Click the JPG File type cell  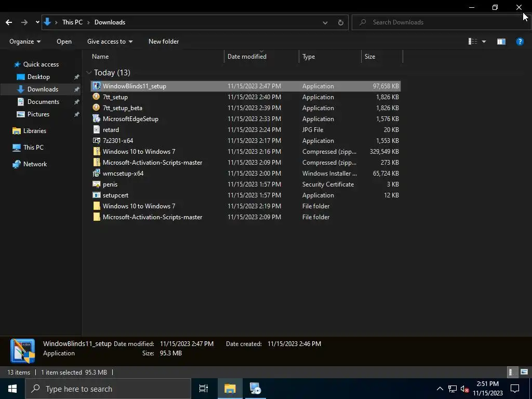tap(313, 129)
